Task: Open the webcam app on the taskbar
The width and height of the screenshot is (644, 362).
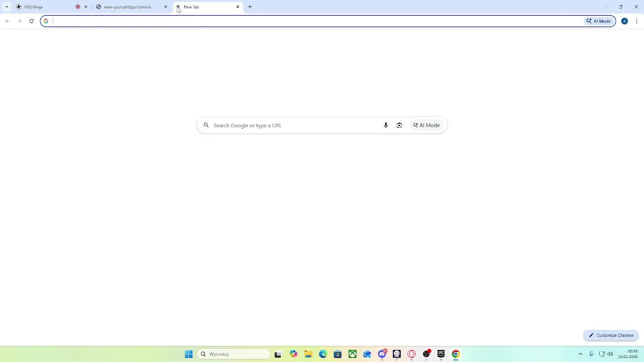Action: [x=397, y=354]
